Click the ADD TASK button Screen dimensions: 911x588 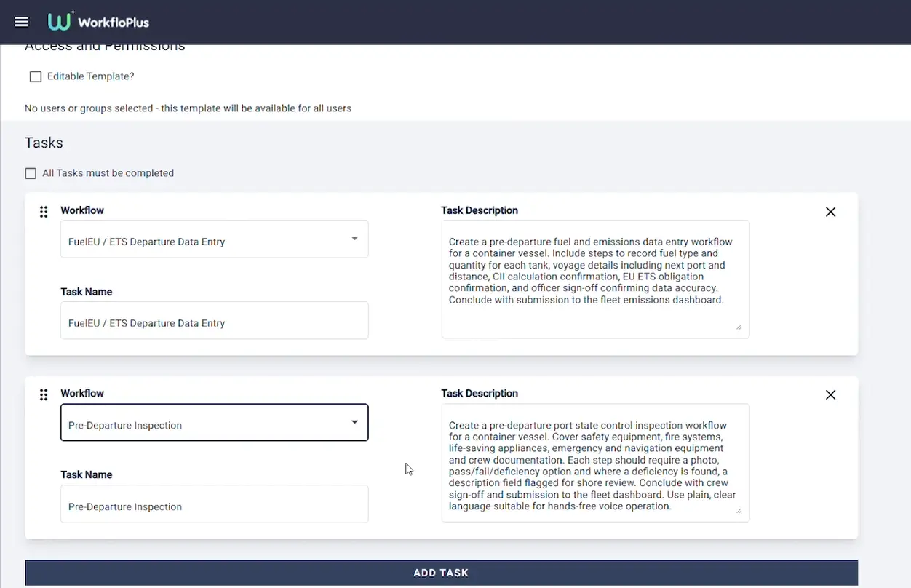click(441, 573)
